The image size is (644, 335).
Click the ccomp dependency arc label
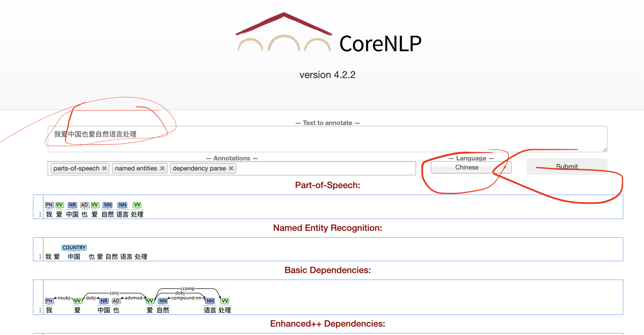(187, 288)
